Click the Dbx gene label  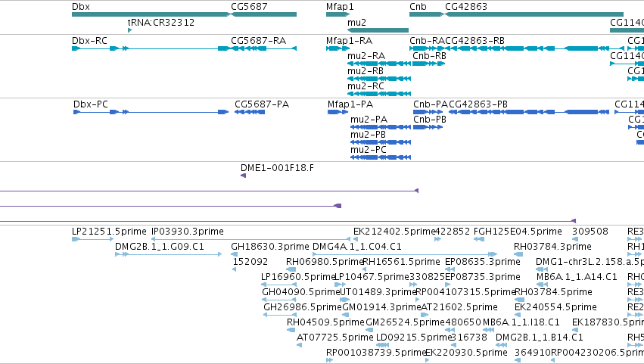80,7
